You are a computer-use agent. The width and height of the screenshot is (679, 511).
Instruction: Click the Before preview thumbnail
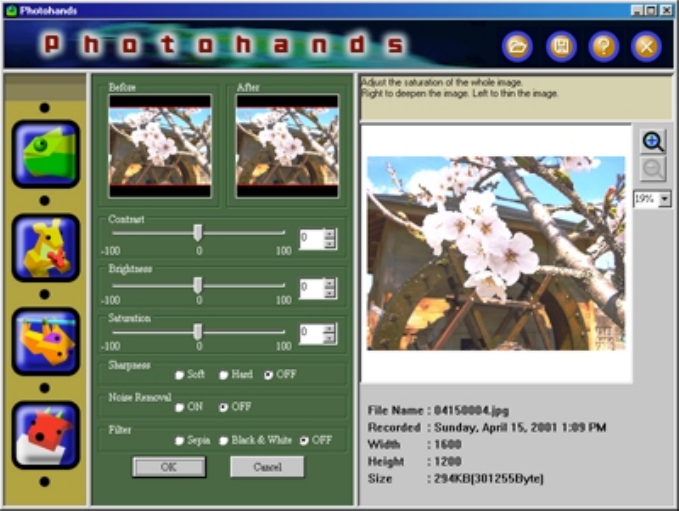[160, 146]
